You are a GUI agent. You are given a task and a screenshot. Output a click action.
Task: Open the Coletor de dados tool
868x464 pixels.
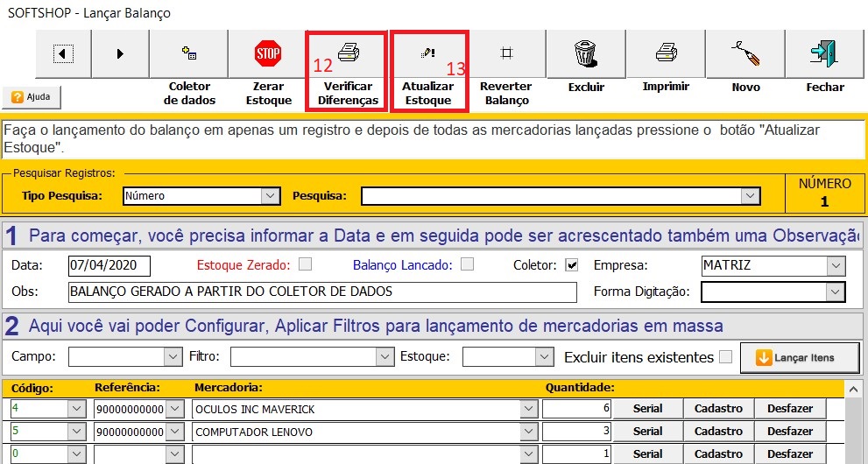(x=188, y=53)
